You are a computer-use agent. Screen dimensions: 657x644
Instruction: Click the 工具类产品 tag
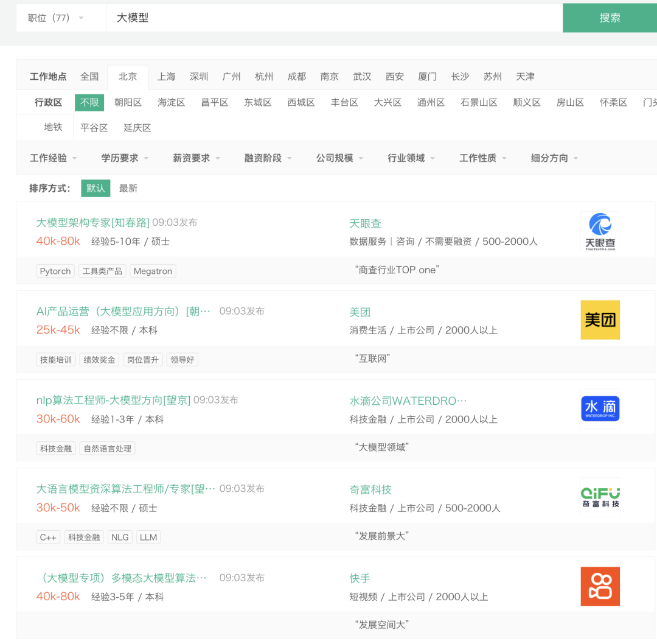click(x=102, y=271)
